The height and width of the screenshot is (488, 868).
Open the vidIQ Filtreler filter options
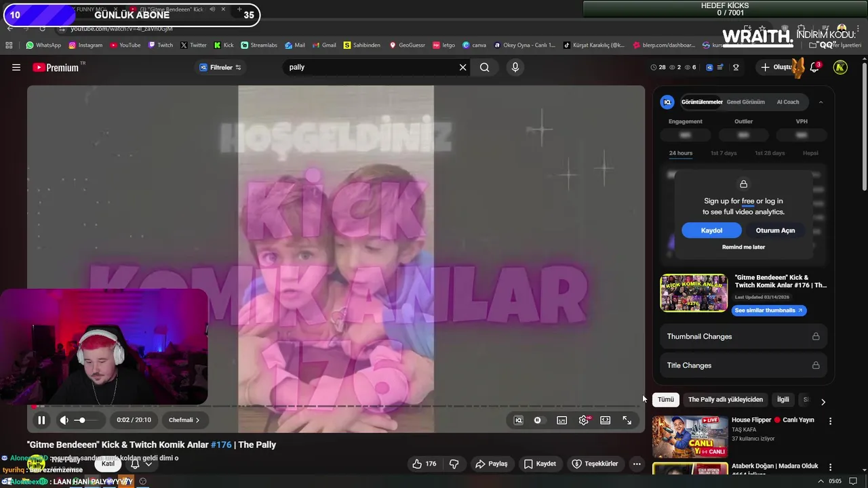pyautogui.click(x=220, y=67)
